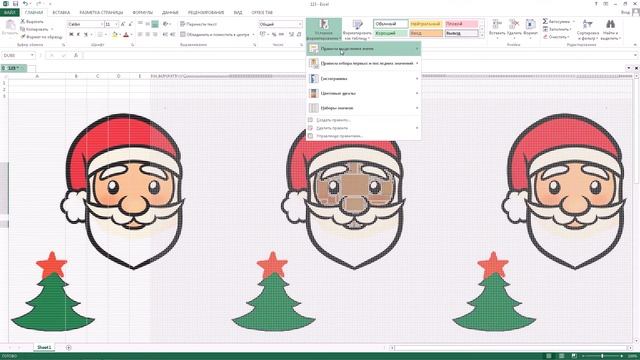Open Гистограммы (data bars) submenu
This screenshot has height=360, width=640.
(364, 78)
